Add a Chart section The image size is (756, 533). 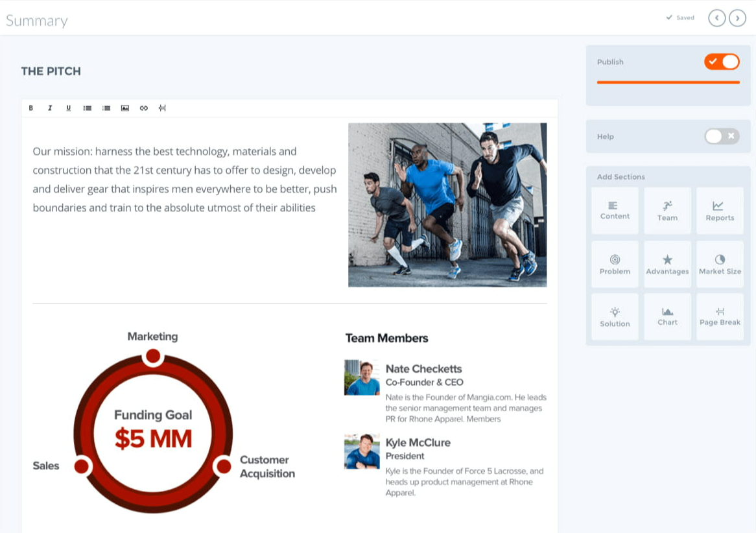(x=667, y=316)
